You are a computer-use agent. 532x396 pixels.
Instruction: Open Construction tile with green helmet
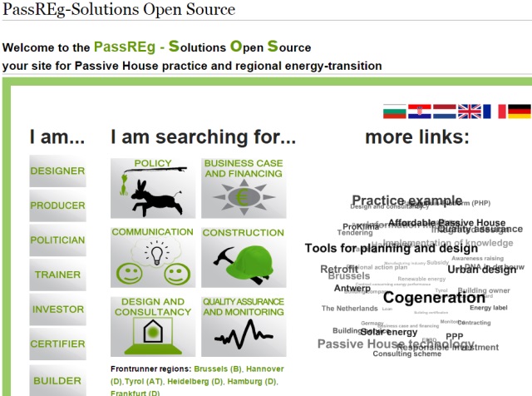point(244,258)
